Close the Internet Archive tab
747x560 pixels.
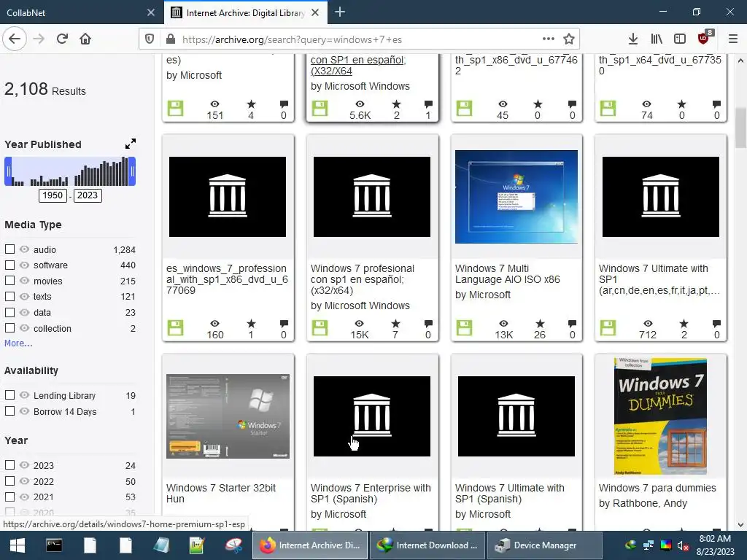tap(315, 13)
